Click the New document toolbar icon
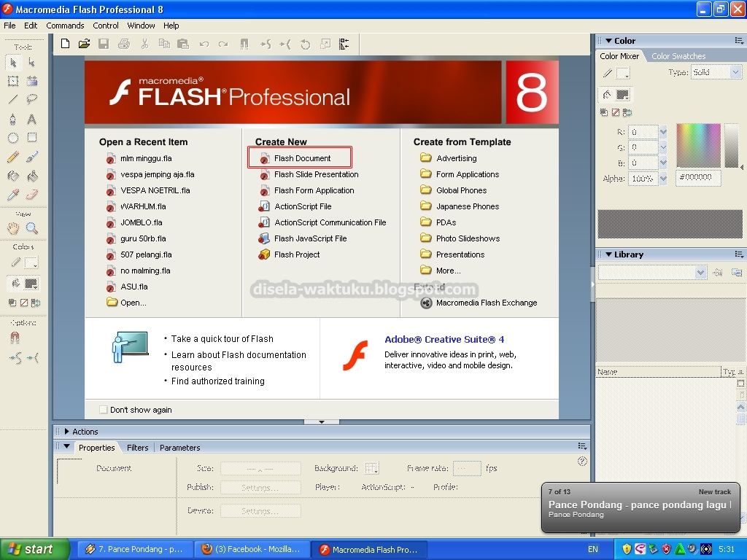Image resolution: width=747 pixels, height=560 pixels. point(65,44)
